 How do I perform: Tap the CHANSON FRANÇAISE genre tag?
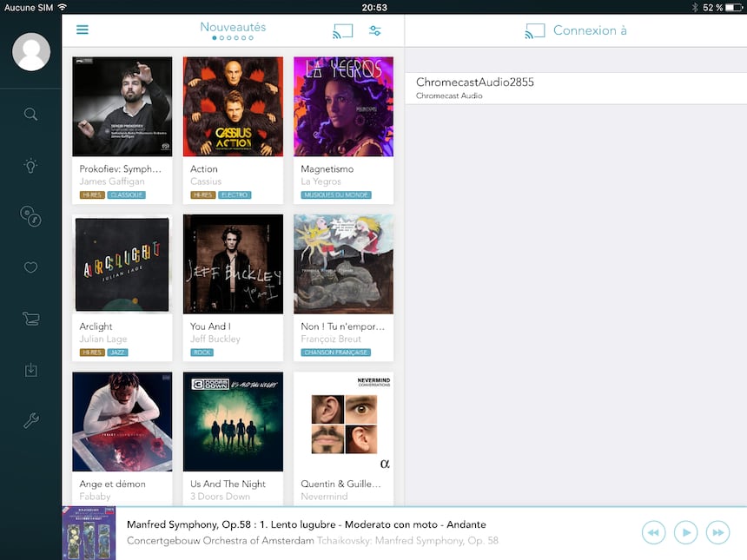click(x=336, y=352)
